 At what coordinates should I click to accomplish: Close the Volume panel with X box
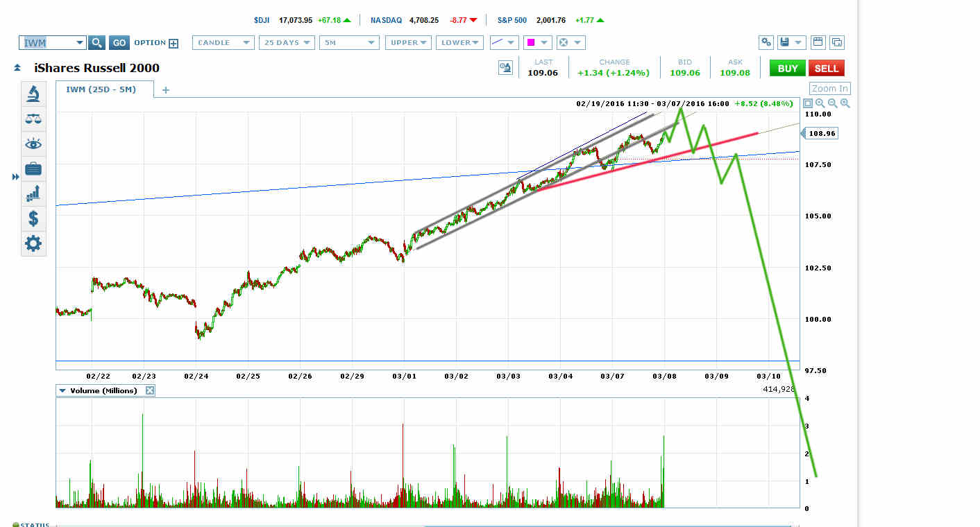point(150,390)
